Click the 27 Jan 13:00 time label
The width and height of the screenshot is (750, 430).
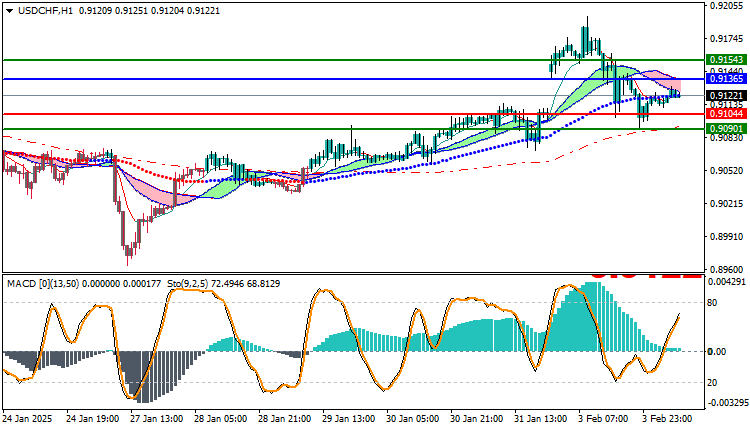coord(156,419)
